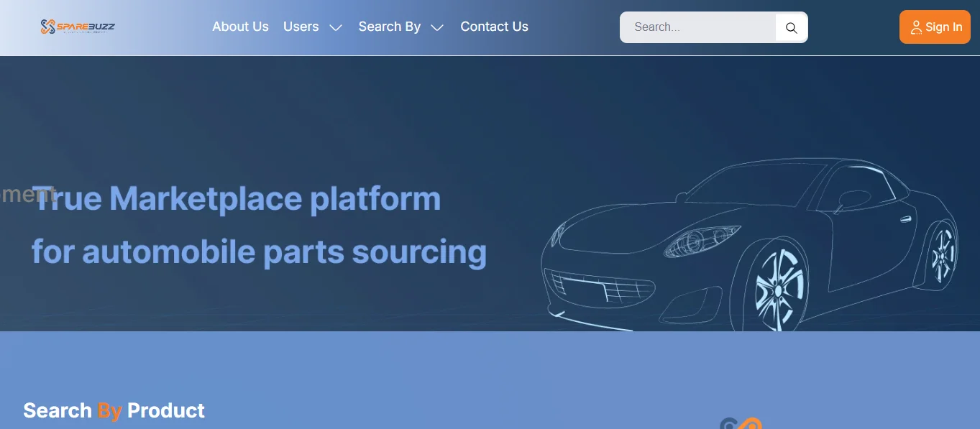
Task: Click the orange 'By' in the Search By Product heading
Action: [x=109, y=410]
